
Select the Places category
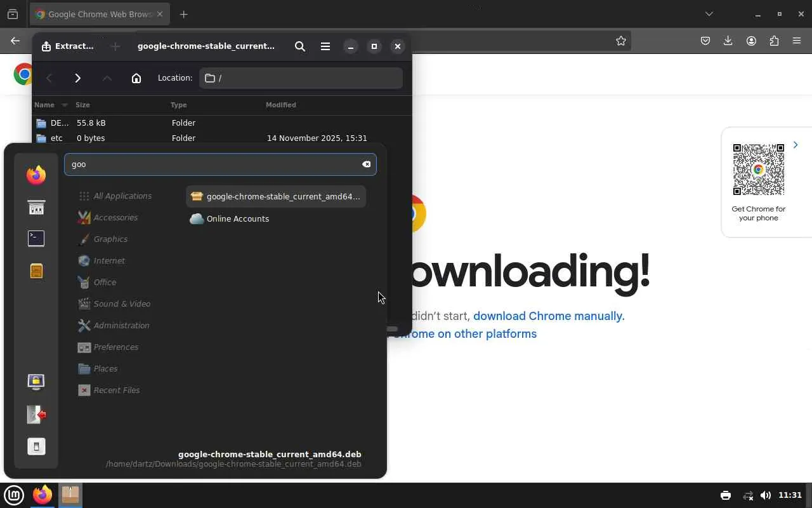pyautogui.click(x=97, y=369)
